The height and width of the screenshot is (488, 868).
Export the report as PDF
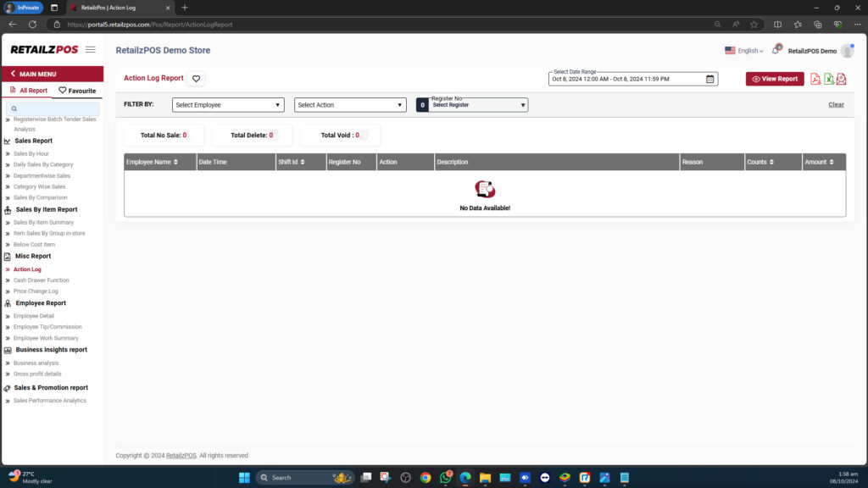pos(815,79)
